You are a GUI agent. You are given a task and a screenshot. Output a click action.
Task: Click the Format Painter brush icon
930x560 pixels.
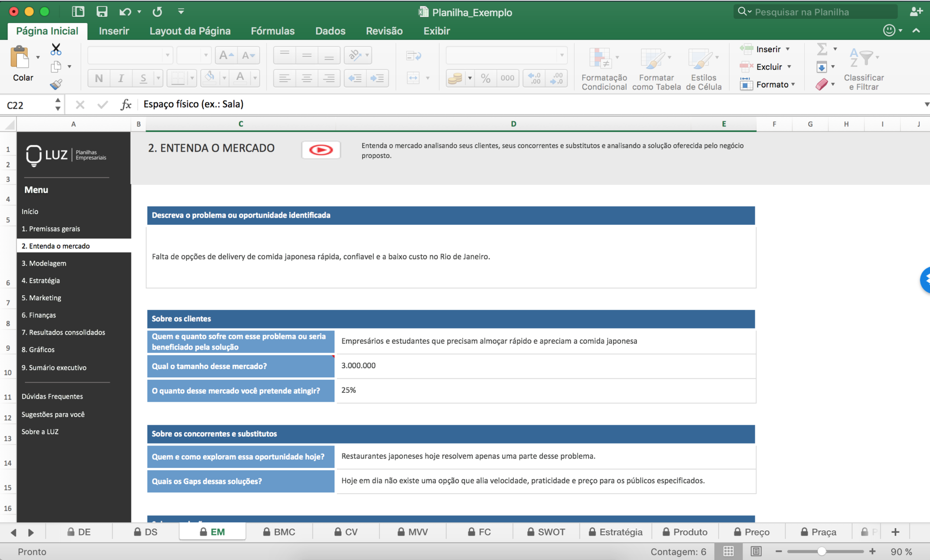[x=56, y=84]
